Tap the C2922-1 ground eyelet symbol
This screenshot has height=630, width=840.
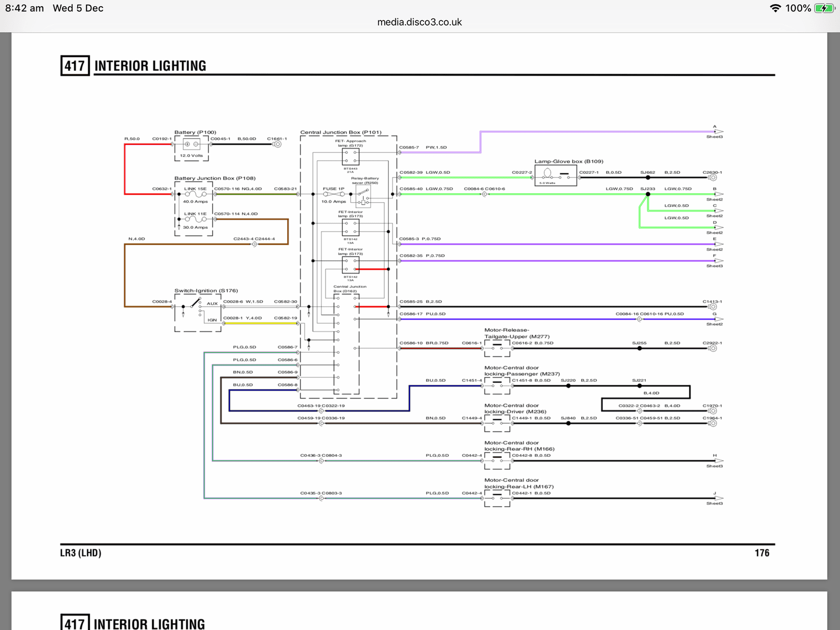[712, 348]
